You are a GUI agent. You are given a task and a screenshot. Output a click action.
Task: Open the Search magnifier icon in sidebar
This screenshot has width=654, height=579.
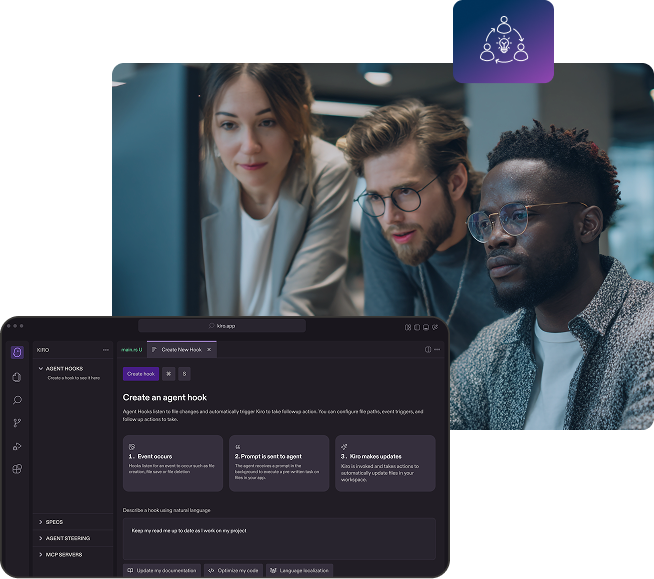17,400
